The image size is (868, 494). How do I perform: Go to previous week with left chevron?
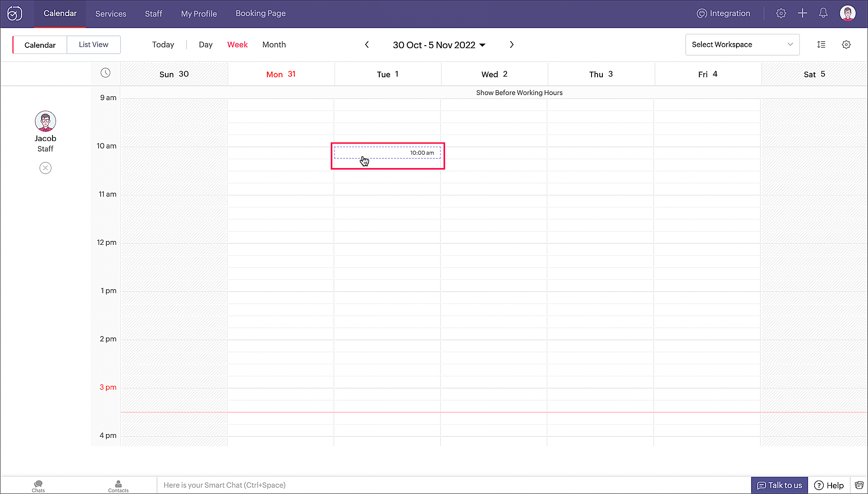(367, 45)
